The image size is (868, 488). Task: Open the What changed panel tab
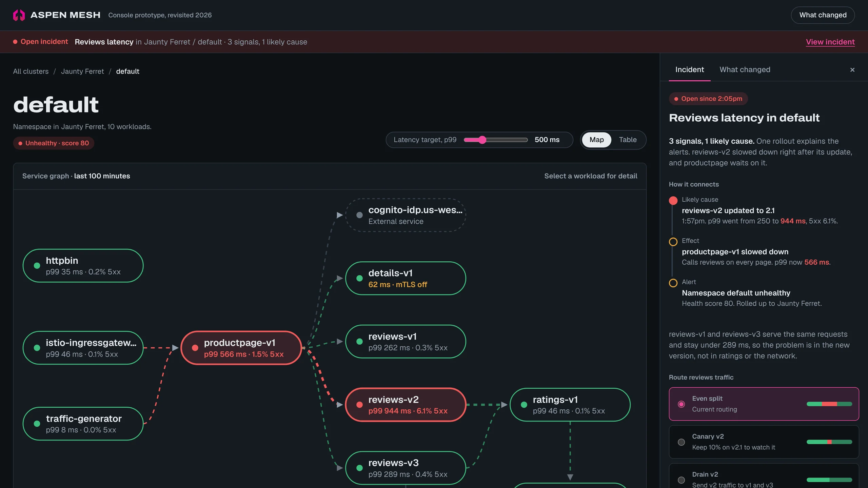pyautogui.click(x=745, y=70)
